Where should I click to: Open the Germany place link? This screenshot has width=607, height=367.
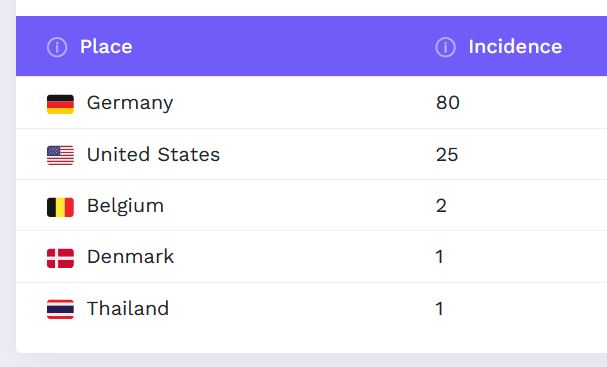click(x=130, y=103)
